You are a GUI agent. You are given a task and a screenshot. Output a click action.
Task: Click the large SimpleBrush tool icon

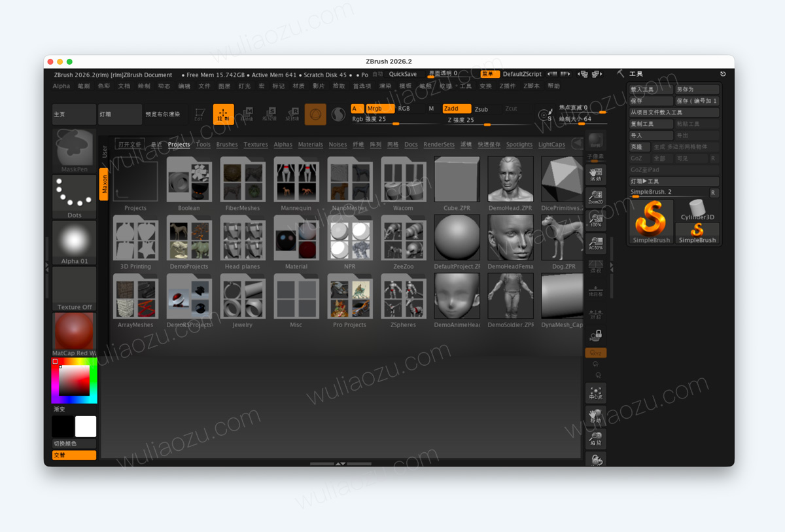coord(651,222)
